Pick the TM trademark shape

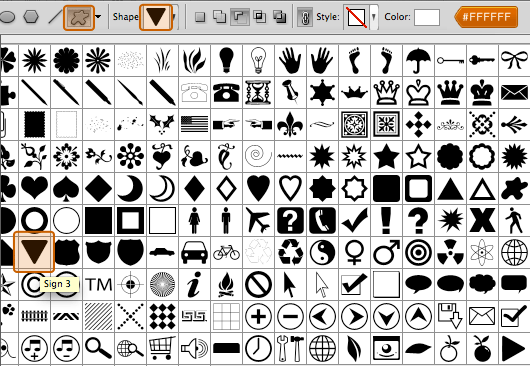tap(98, 285)
